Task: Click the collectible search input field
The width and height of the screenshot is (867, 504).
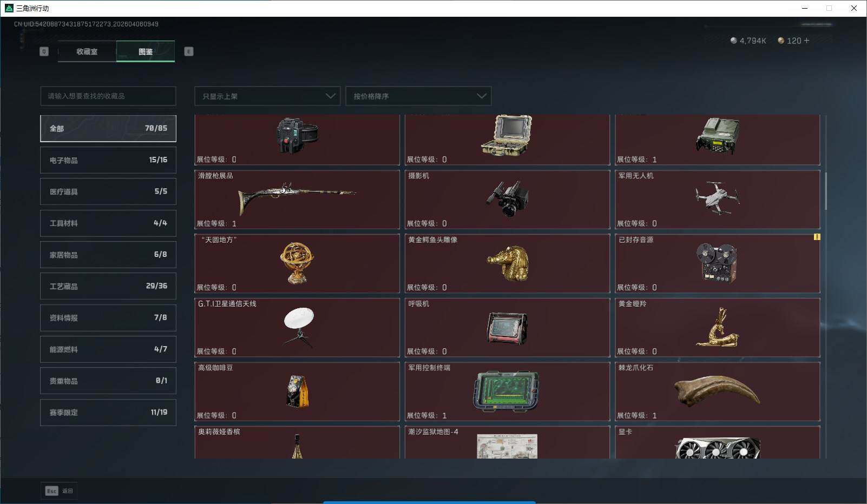Action: (108, 96)
